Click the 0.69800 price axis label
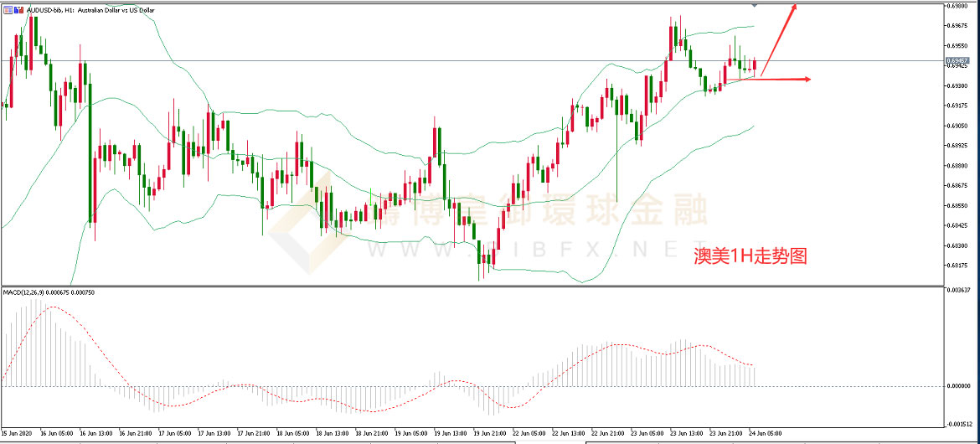980x444 pixels. (957, 6)
